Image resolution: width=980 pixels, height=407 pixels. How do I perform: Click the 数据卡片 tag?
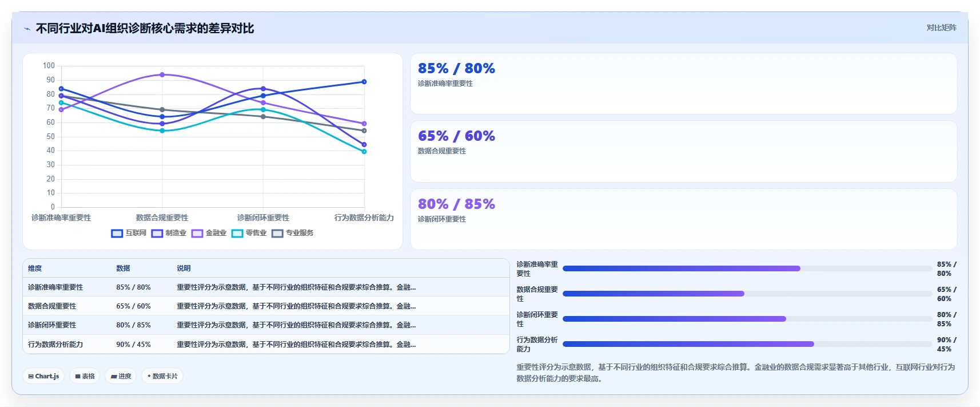pyautogui.click(x=162, y=376)
